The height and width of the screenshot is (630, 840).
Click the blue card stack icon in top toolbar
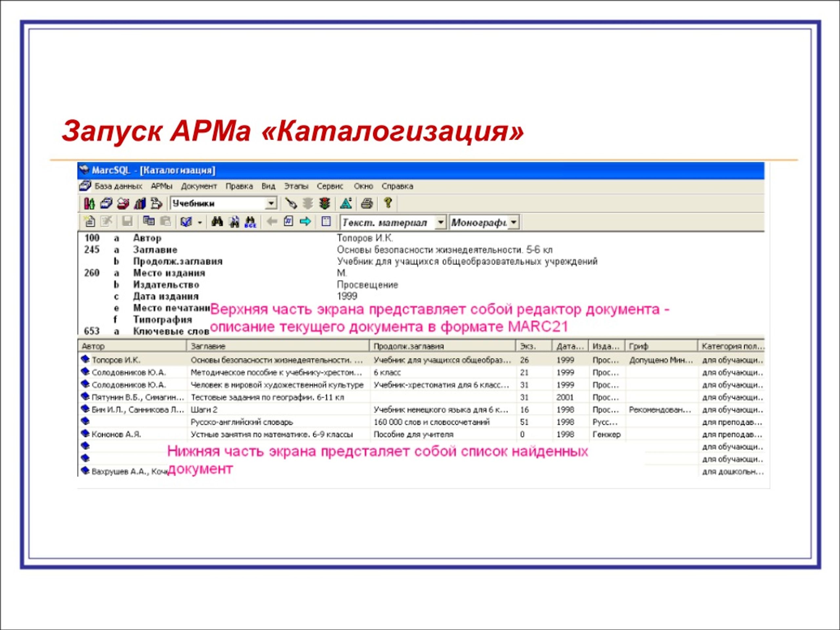pyautogui.click(x=106, y=204)
